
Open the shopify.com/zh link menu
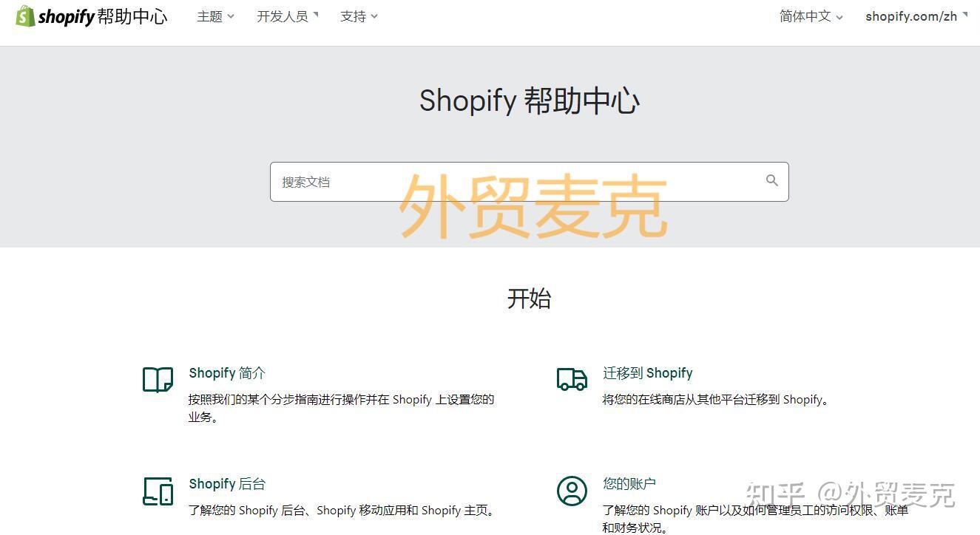[916, 16]
